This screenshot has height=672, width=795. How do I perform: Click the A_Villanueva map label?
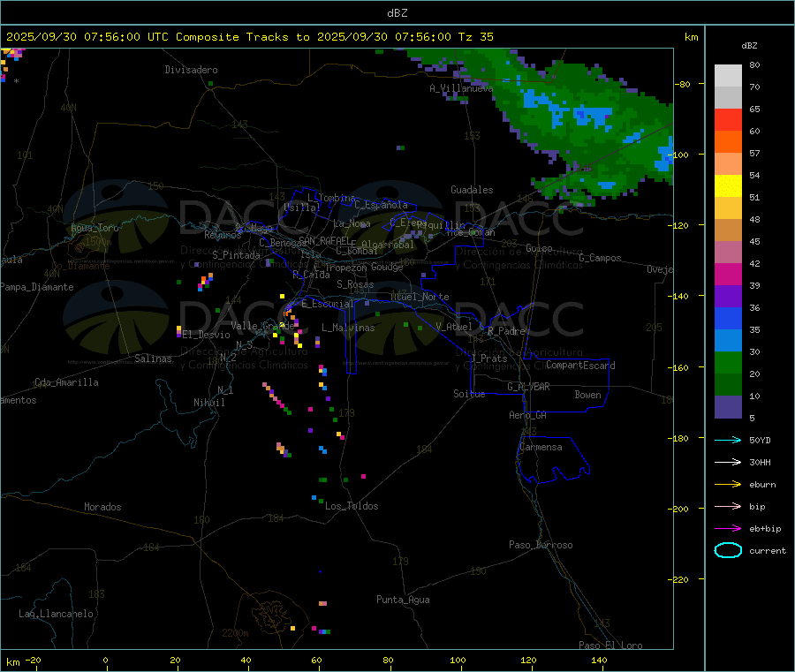[x=461, y=88]
